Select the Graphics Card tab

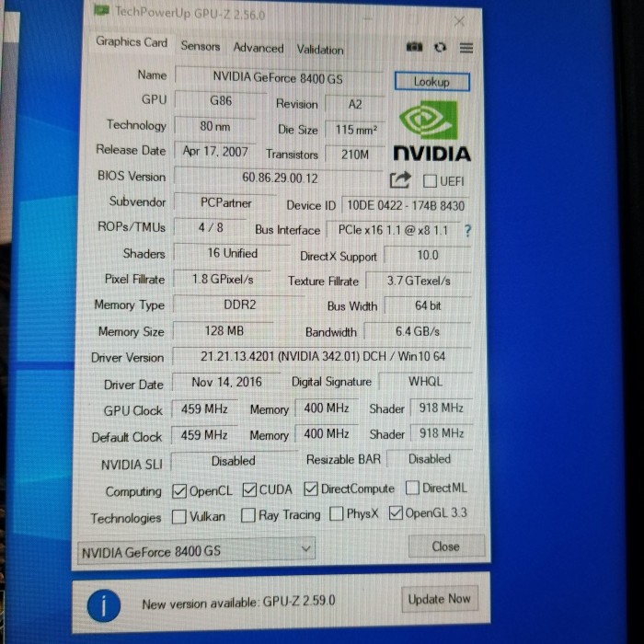click(132, 42)
